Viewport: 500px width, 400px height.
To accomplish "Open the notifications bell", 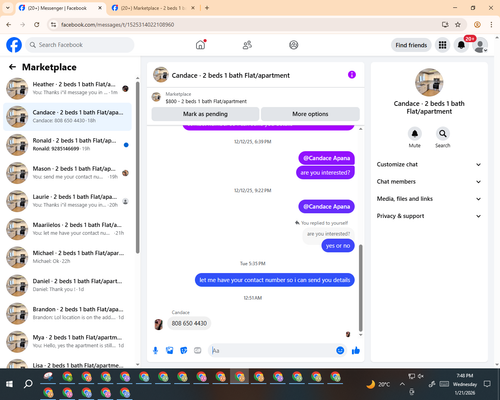I will pos(461,45).
